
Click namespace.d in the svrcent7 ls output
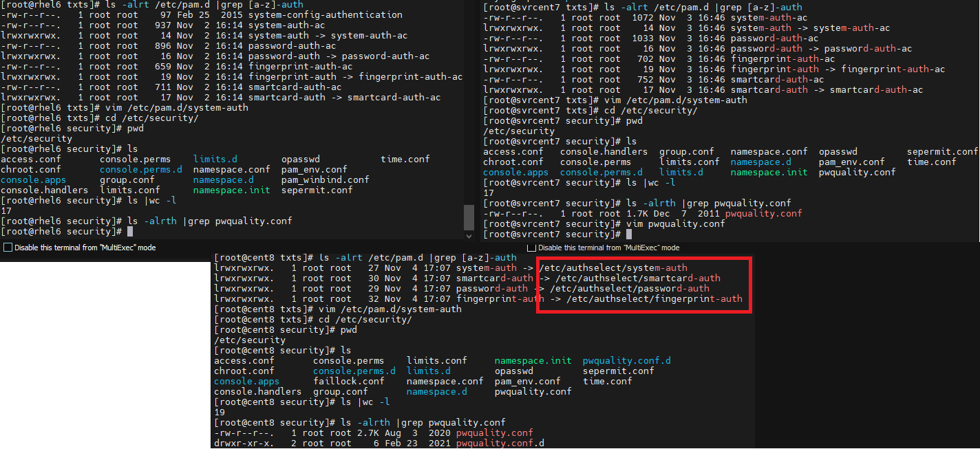click(x=761, y=162)
